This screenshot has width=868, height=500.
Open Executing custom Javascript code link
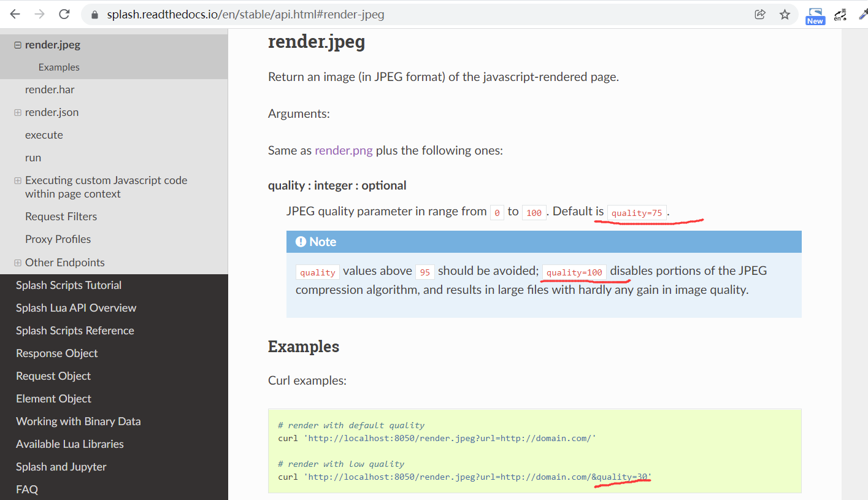coord(106,187)
